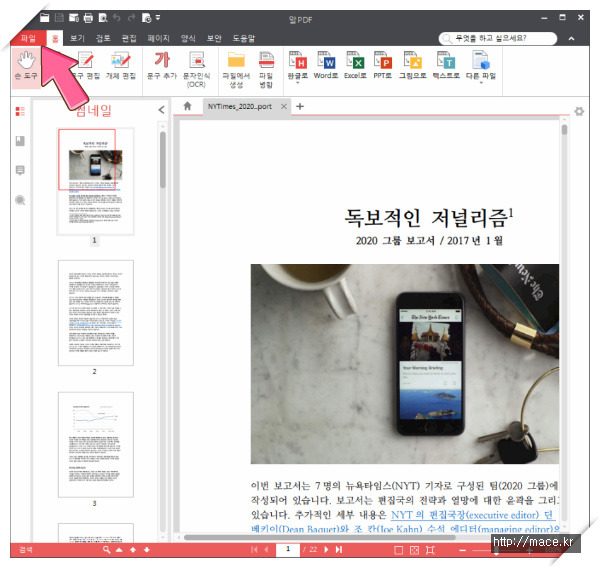Viewport: 600px width, 568px height.
Task: Open the 파일 menu tab
Action: pyautogui.click(x=28, y=38)
